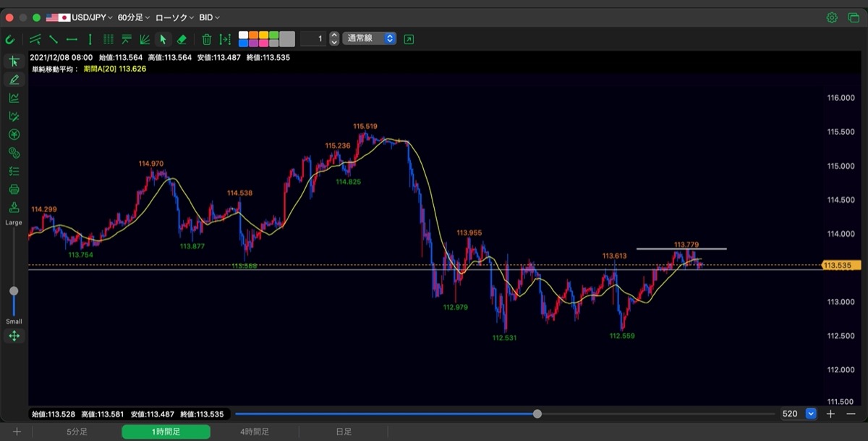The height and width of the screenshot is (441, 868).
Task: Choose the parallel channel lines tool
Action: pyautogui.click(x=35, y=39)
